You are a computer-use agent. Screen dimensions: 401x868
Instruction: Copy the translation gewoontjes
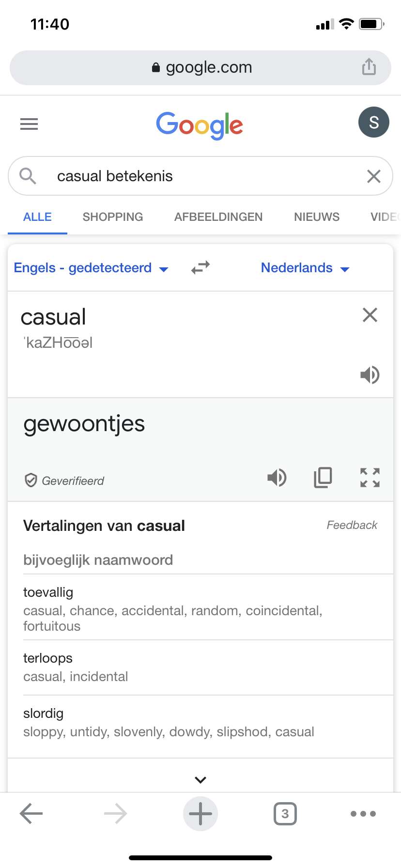point(323,478)
